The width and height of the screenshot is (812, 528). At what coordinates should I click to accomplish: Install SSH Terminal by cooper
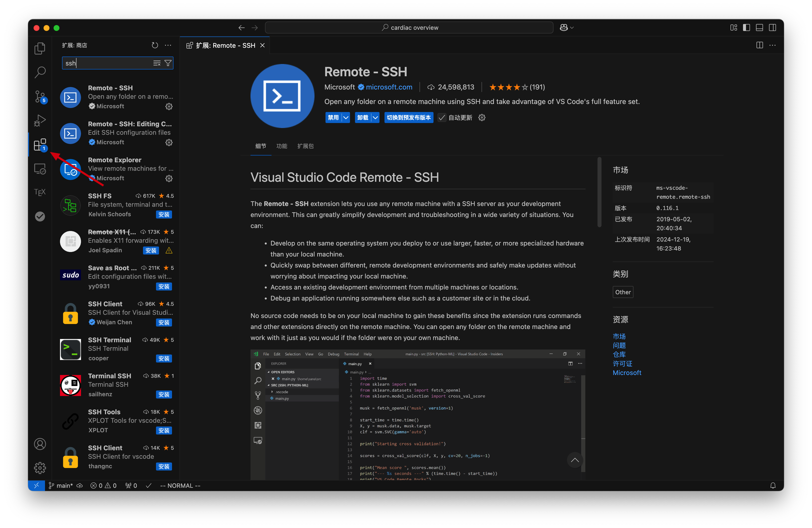coord(164,358)
